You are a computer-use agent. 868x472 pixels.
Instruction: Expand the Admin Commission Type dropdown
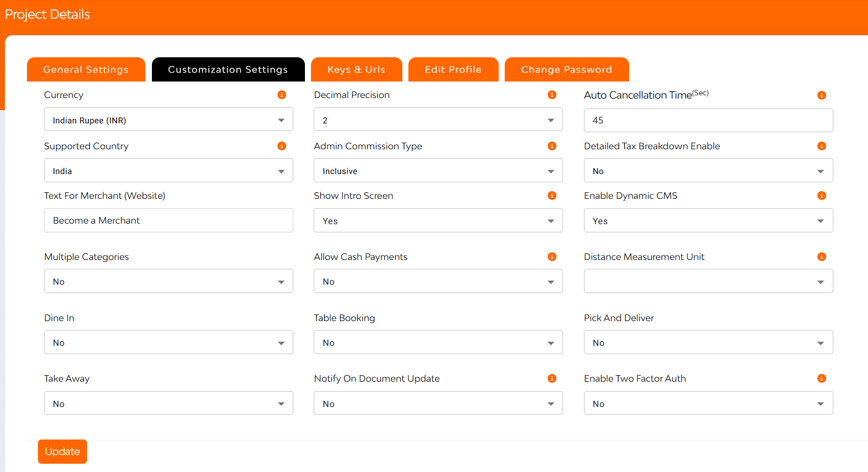click(x=438, y=170)
